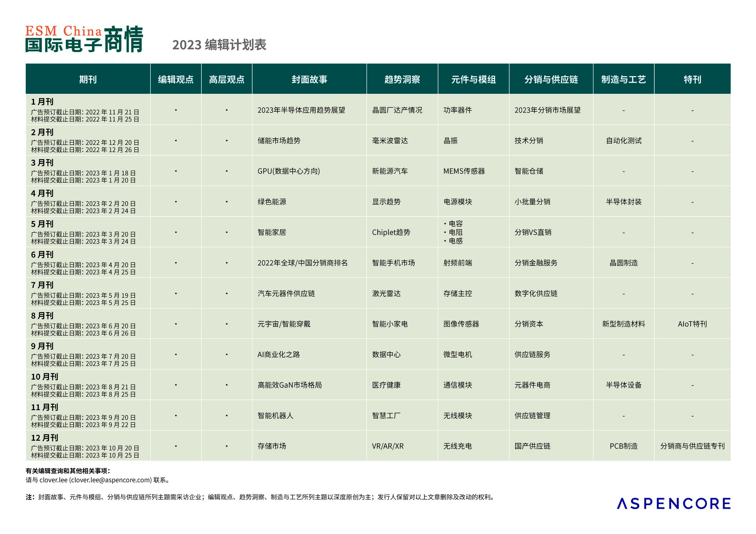Select the 1 月刊 row label
This screenshot has height=534, width=756.
[42, 102]
